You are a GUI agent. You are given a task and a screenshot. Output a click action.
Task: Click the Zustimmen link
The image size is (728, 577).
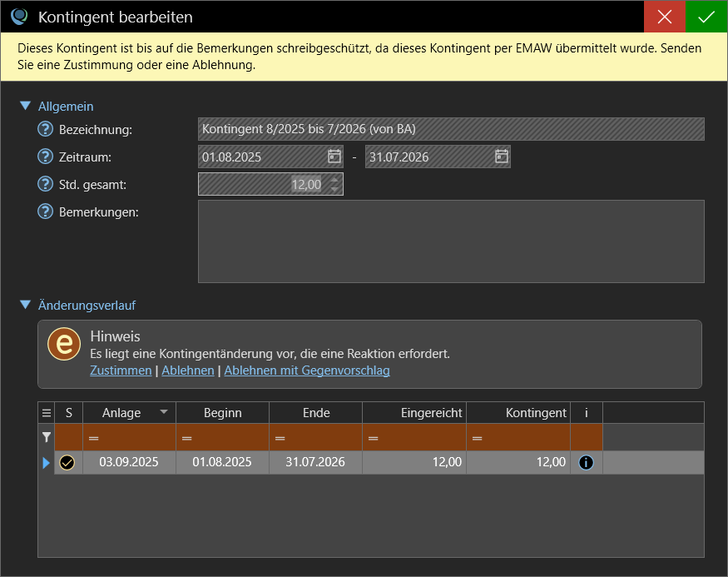(x=121, y=371)
